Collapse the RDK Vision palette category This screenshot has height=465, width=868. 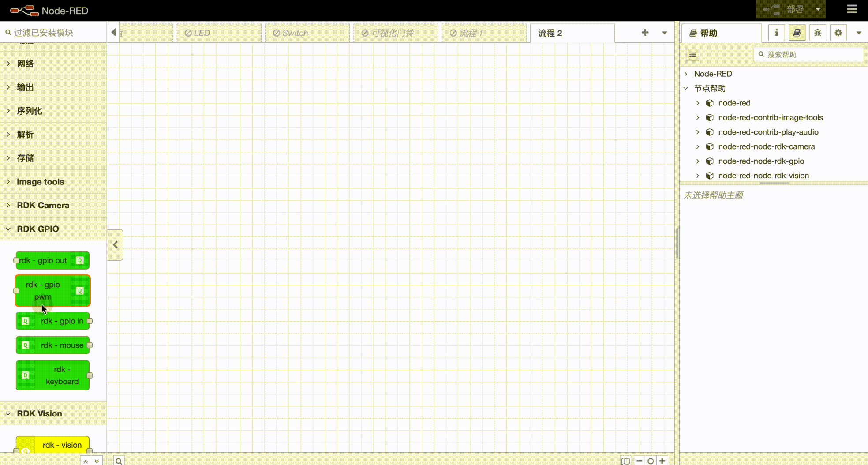point(53,414)
